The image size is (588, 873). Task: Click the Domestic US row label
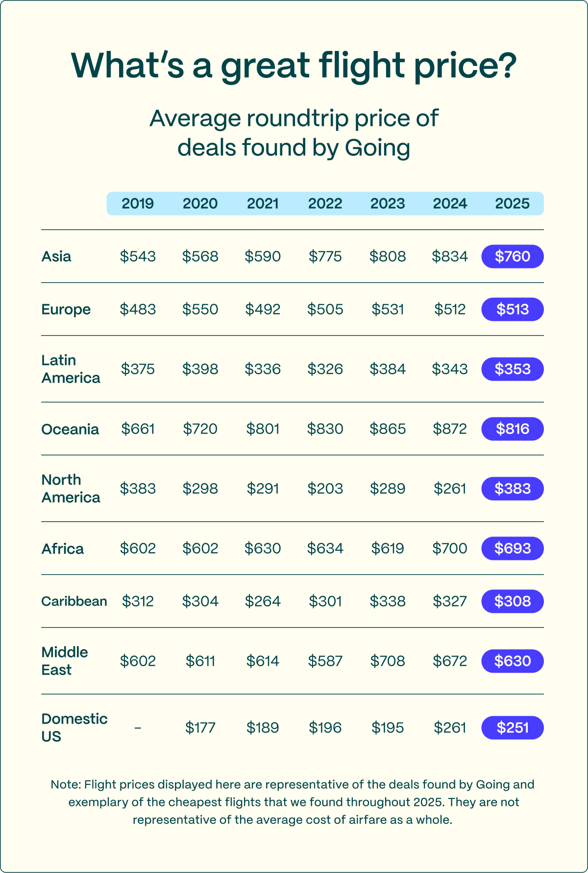74,727
